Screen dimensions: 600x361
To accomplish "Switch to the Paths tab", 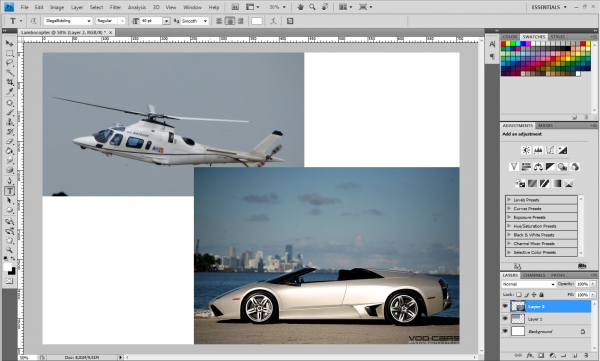I will point(558,275).
